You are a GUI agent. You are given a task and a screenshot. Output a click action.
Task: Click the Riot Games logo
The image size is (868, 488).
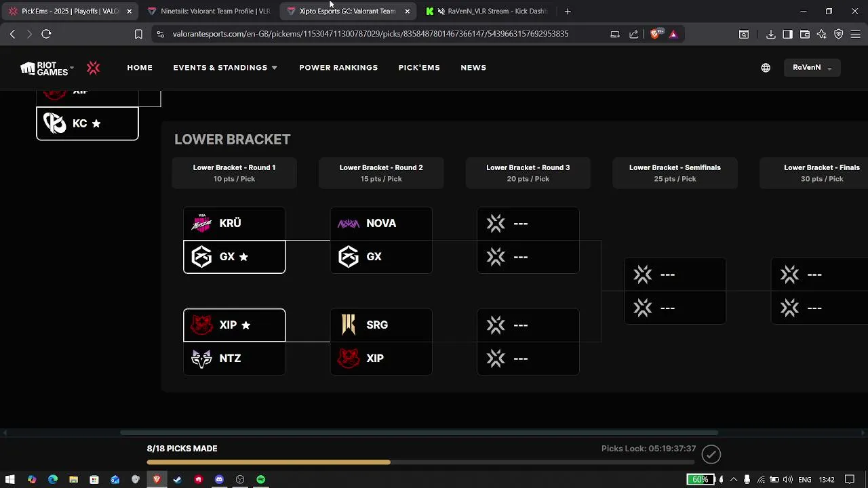[x=44, y=68]
